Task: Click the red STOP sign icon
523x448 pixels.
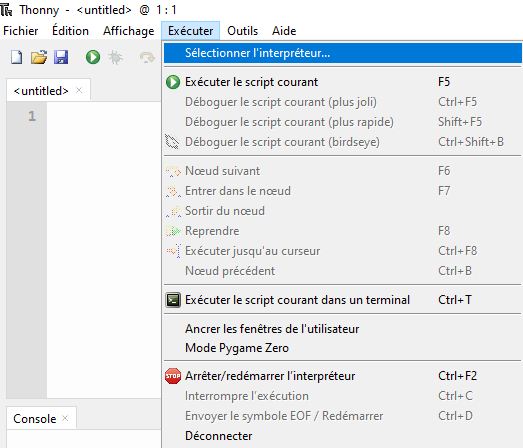Action: click(x=173, y=376)
